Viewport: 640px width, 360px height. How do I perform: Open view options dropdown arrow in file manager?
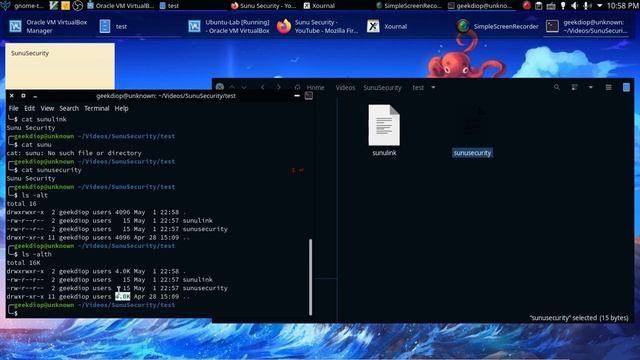590,87
